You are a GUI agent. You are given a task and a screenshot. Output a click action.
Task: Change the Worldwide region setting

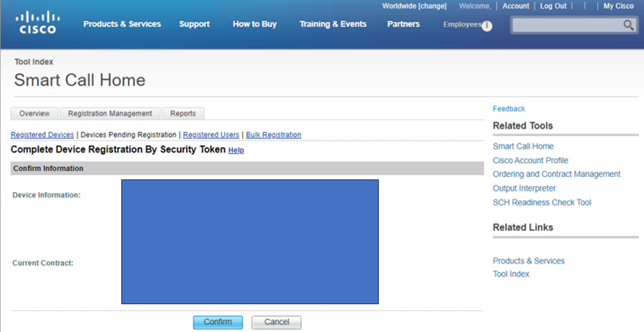click(x=432, y=6)
